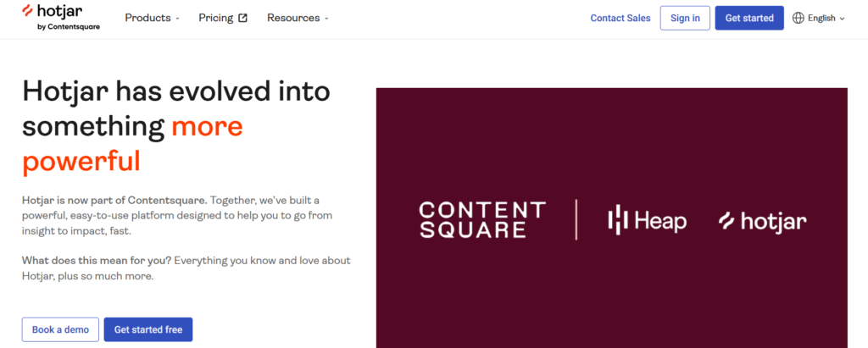Viewport: 868px width, 348px height.
Task: Click the Heap logo in the banner
Action: point(647,220)
